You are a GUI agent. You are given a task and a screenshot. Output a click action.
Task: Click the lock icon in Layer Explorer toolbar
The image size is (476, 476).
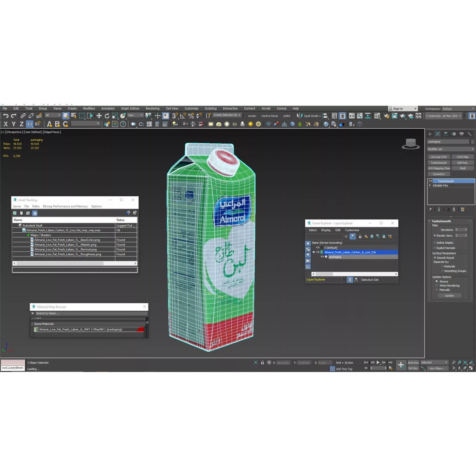pyautogui.click(x=360, y=236)
